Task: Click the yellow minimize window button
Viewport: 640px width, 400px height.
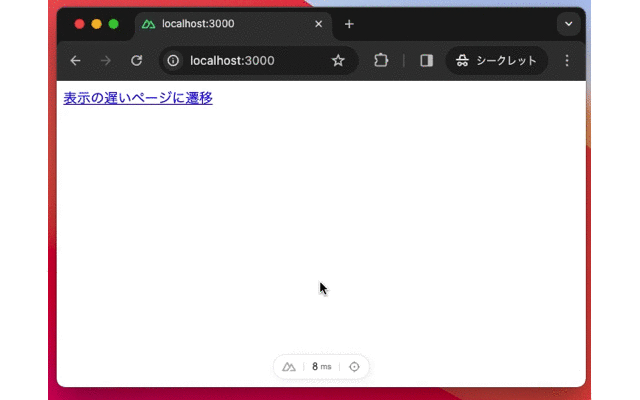Action: click(x=97, y=24)
